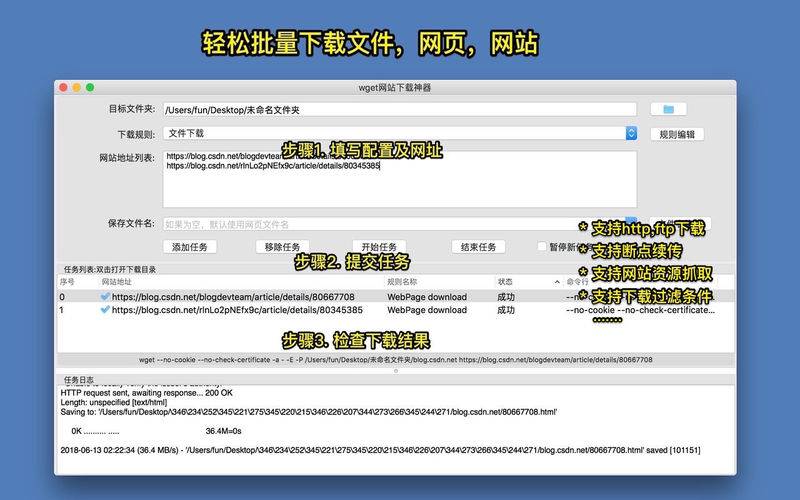Focus the 目标文件夹 path input field
Viewport: 800px width, 500px height.
coord(400,110)
